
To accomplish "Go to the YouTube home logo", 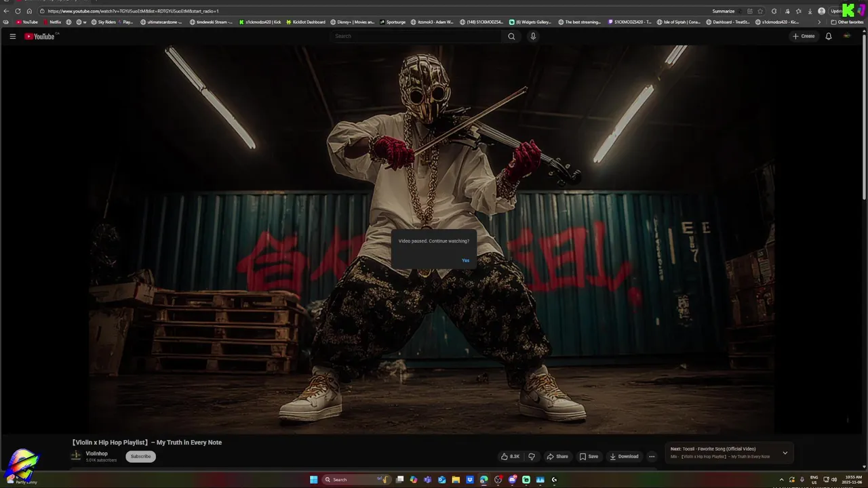I will [39, 36].
